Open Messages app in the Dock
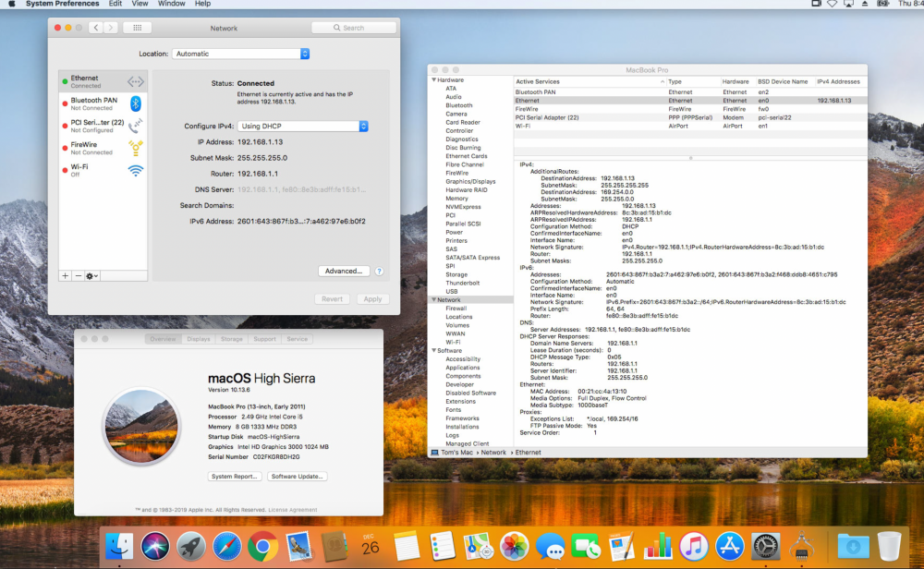This screenshot has width=924, height=569. pos(551,547)
